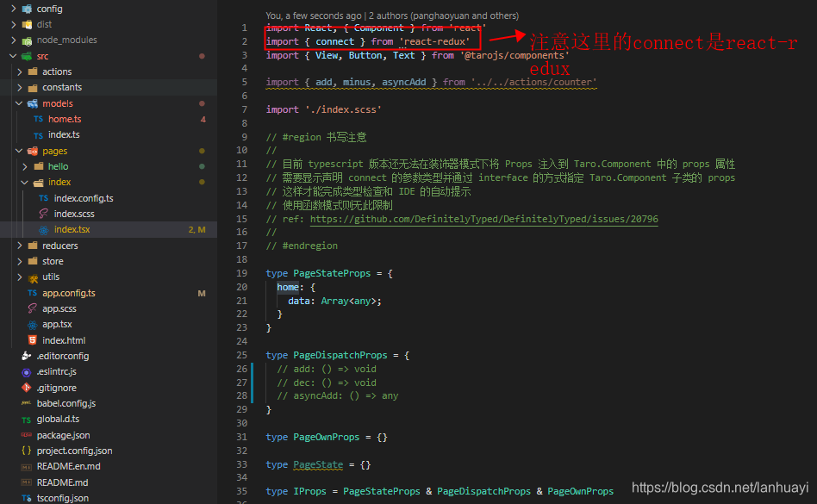
Task: Click the src folder icon
Action: pyautogui.click(x=27, y=56)
